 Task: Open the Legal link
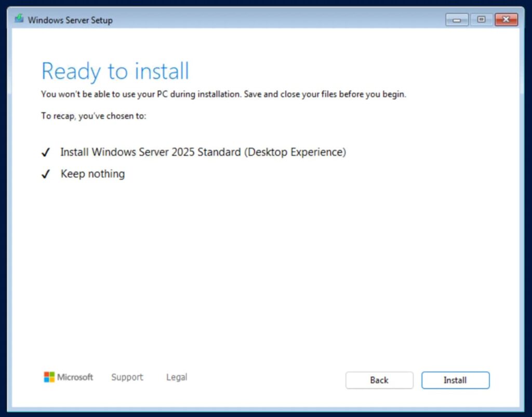tap(177, 377)
